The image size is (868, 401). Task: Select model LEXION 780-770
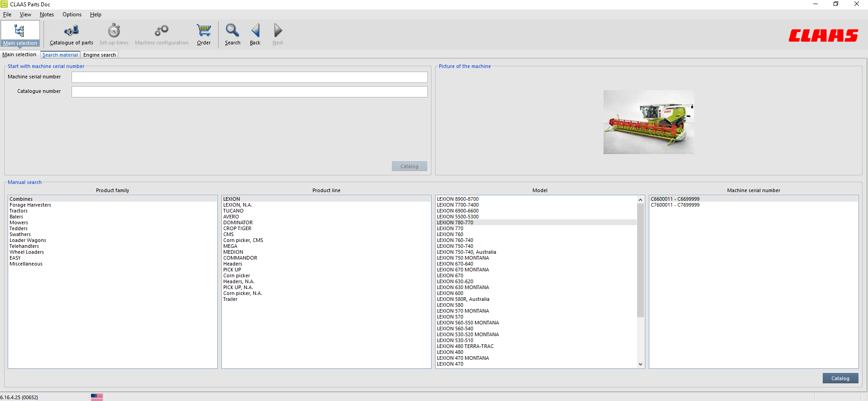tap(536, 222)
